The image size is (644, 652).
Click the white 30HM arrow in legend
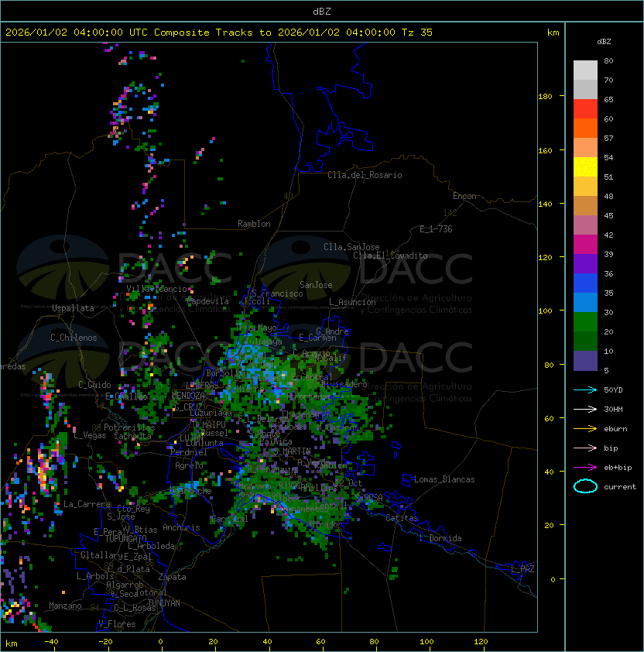(585, 410)
